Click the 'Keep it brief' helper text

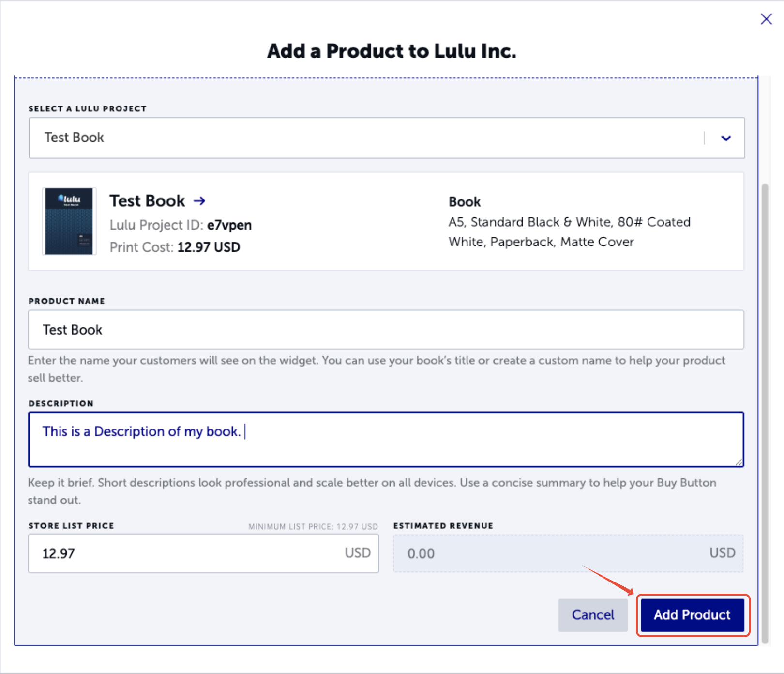pyautogui.click(x=372, y=491)
